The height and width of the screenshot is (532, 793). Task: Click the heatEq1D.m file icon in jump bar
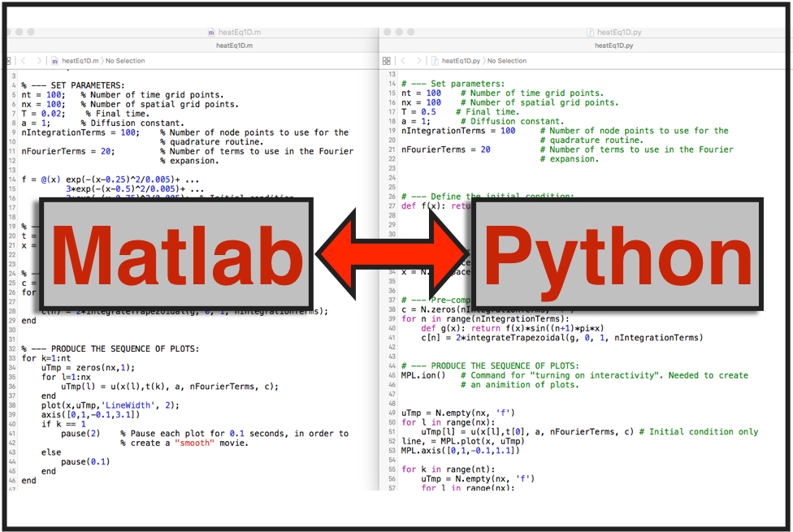point(54,61)
